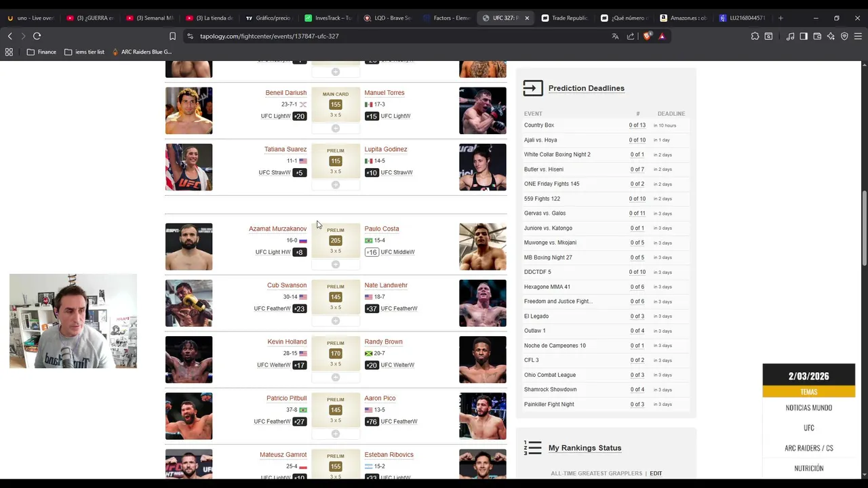Click the page vertical scrollbar thumb
This screenshot has height=488, width=868.
tap(865, 228)
